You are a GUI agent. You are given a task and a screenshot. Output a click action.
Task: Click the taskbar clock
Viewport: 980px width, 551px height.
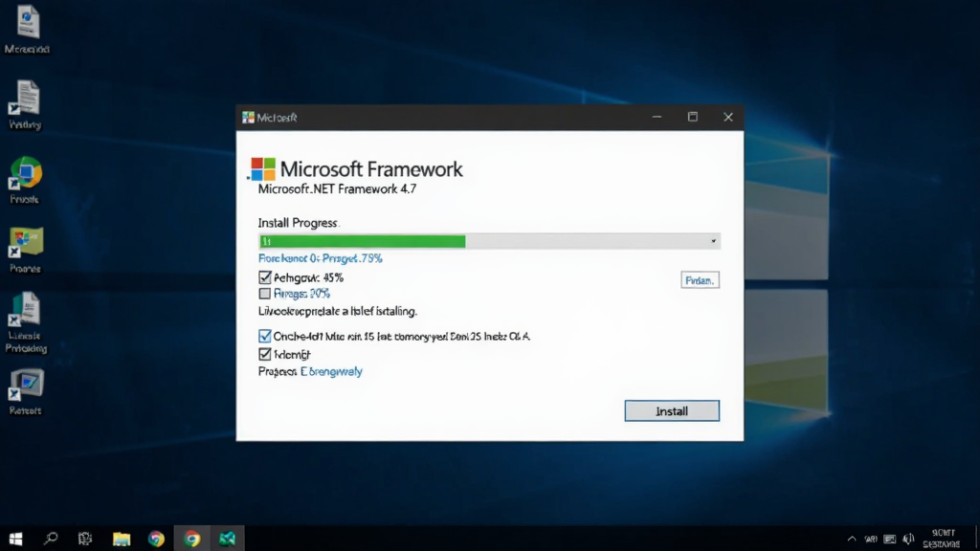942,539
